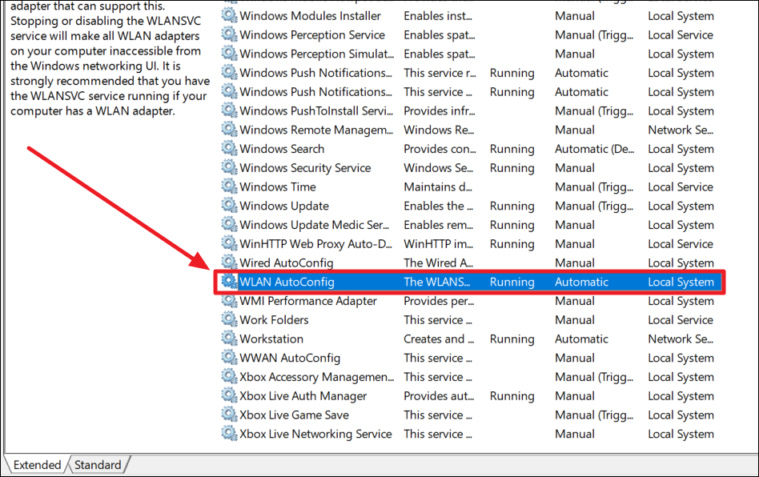The width and height of the screenshot is (759, 477).
Task: Select the Windows Update service name
Action: (284, 206)
